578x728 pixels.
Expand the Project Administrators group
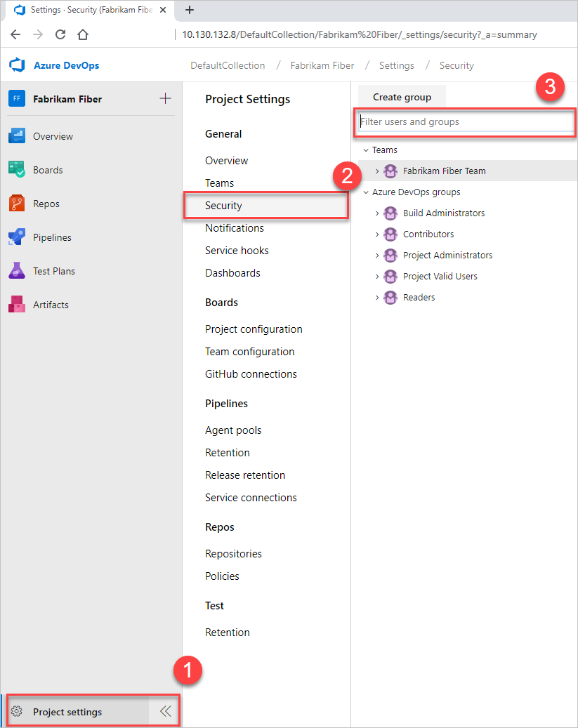(x=378, y=255)
